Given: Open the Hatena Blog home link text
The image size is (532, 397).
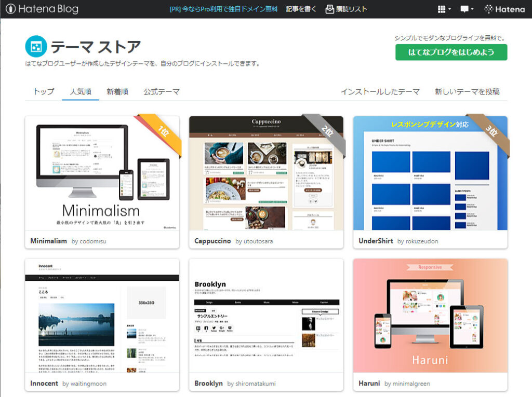Looking at the screenshot, I should [x=48, y=9].
